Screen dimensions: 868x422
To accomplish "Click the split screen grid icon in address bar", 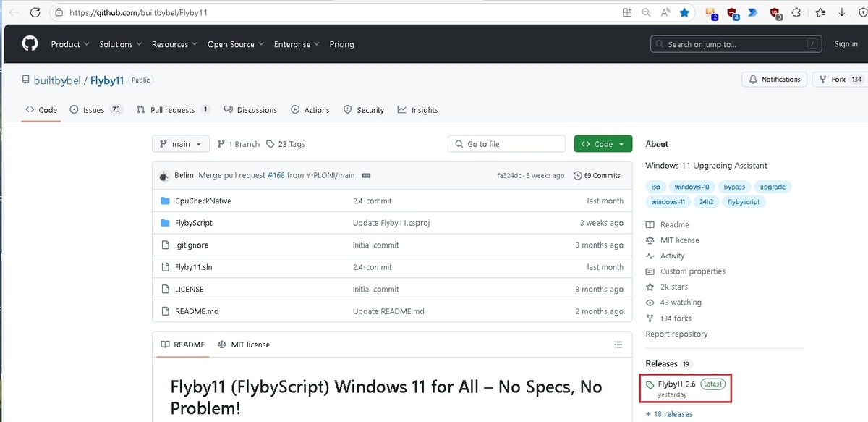I will [627, 12].
